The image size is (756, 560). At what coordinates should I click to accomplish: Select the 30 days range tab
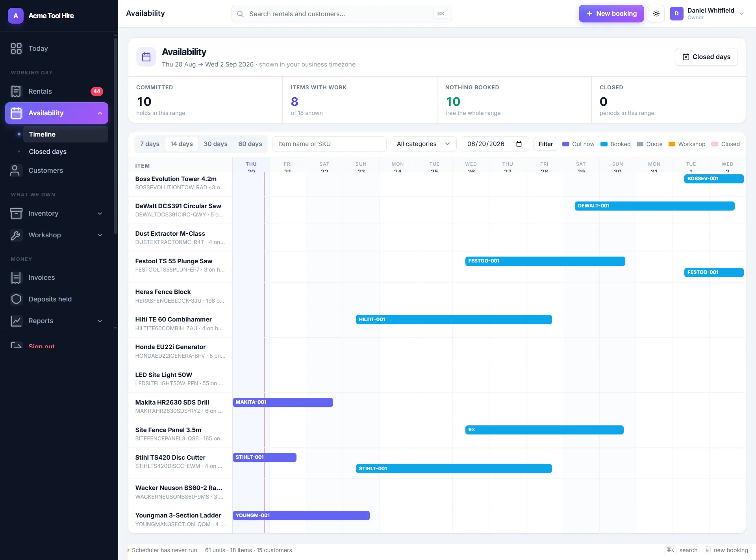[x=215, y=144]
